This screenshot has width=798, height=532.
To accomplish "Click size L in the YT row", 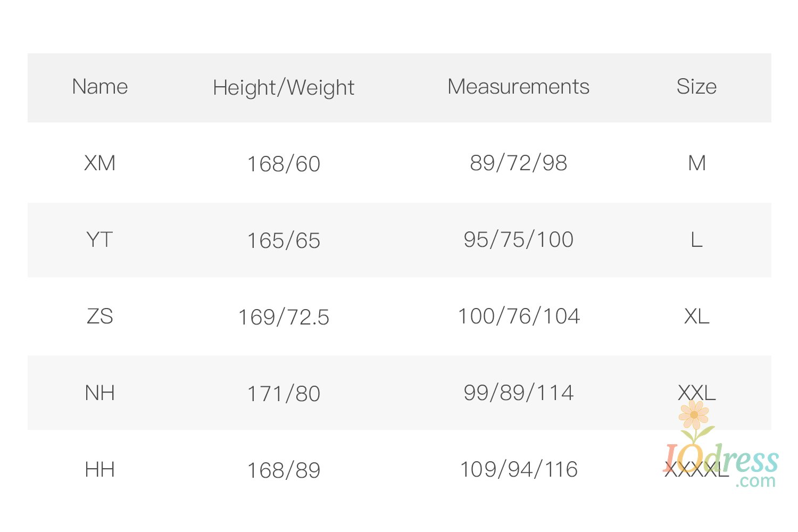I will tap(697, 240).
